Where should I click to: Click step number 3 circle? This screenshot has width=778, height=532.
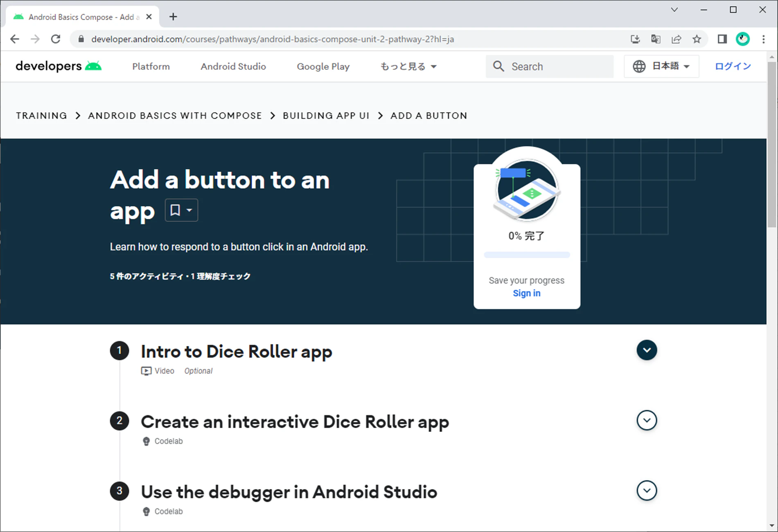tap(120, 491)
